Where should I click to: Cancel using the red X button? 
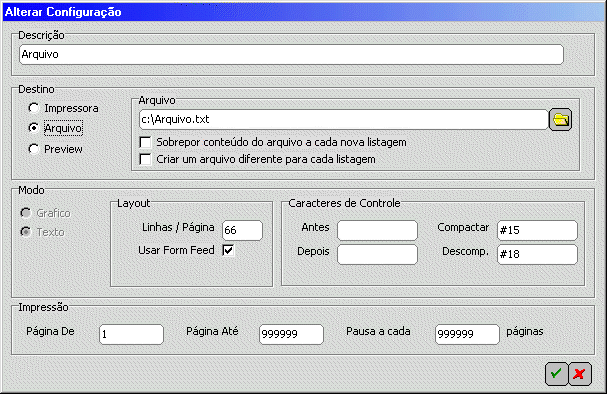coord(580,374)
